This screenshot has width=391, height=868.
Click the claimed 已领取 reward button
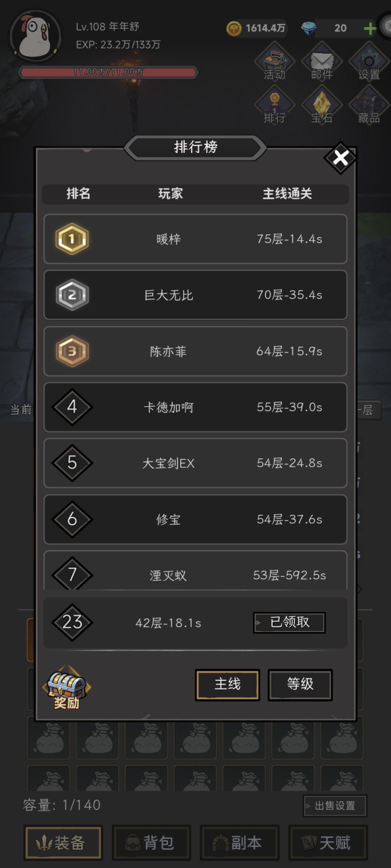click(289, 622)
